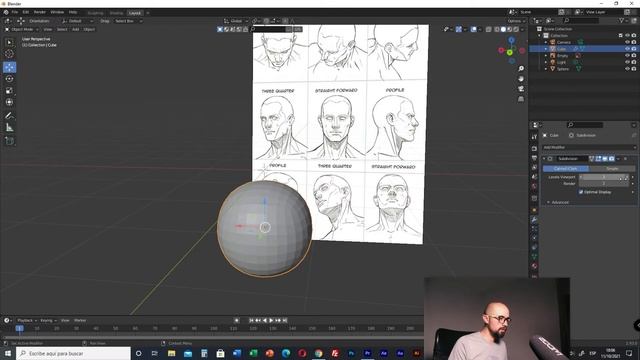Expand the Empty item in outliner

pyautogui.click(x=546, y=56)
